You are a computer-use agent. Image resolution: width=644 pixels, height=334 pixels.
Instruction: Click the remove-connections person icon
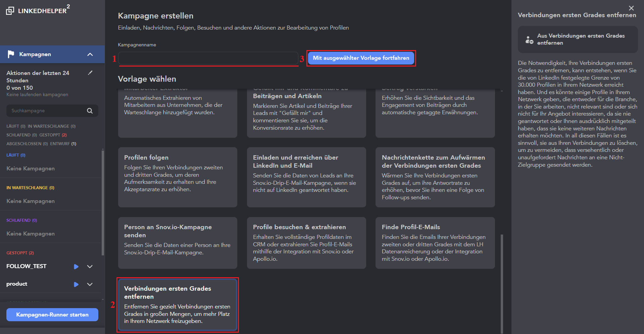529,40
